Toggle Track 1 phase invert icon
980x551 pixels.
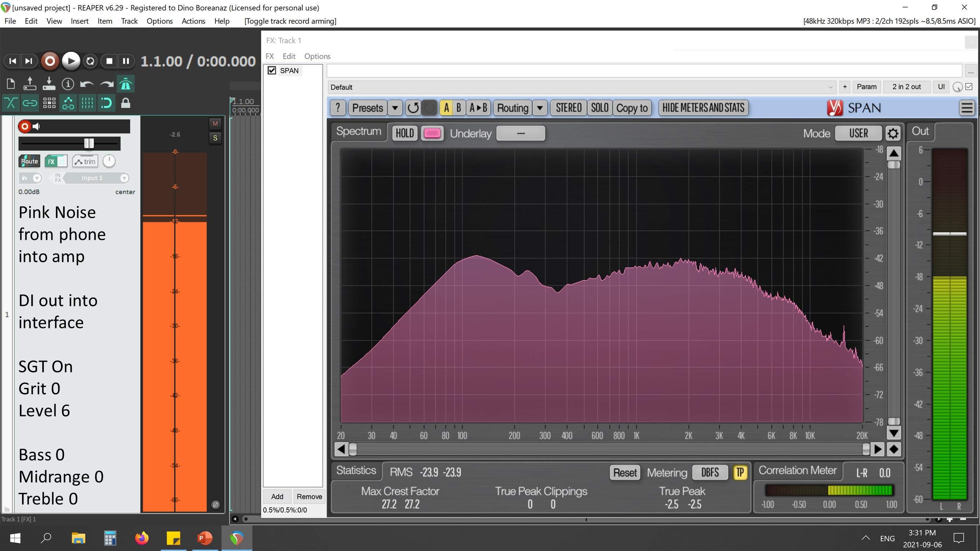215,505
